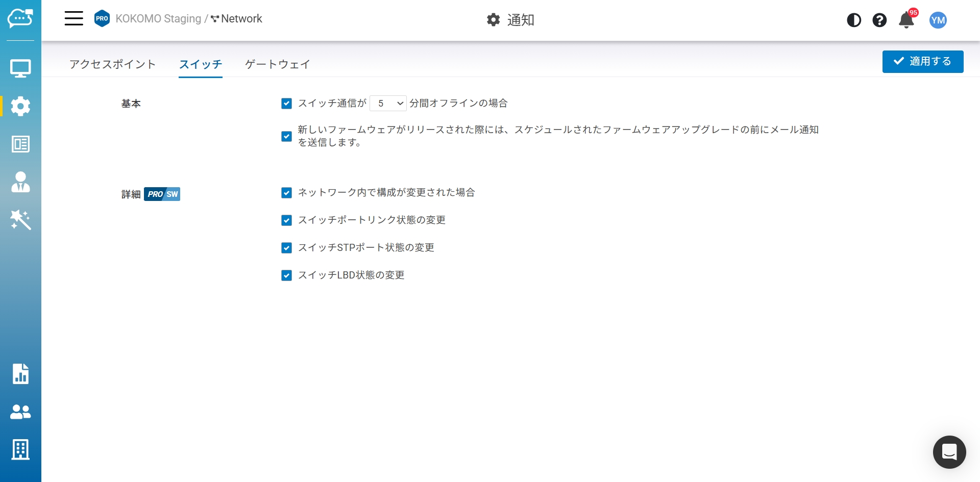Open the report chart sidebar icon
Viewport: 980px width, 482px height.
tap(20, 374)
